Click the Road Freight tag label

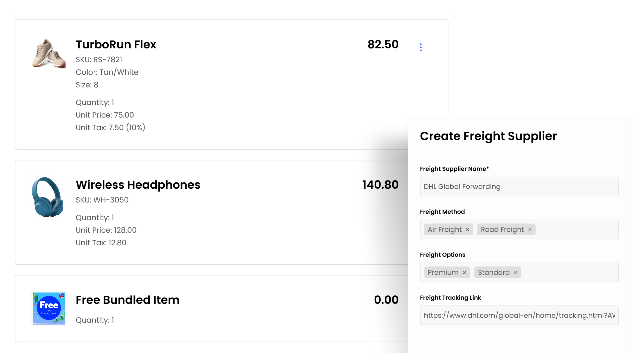point(502,229)
